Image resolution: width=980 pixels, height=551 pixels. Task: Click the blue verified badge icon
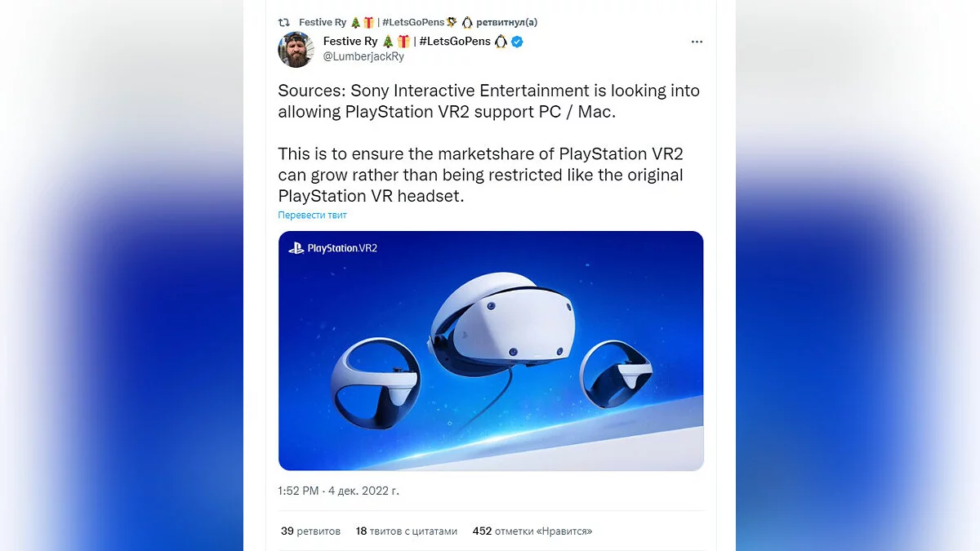[x=517, y=42]
